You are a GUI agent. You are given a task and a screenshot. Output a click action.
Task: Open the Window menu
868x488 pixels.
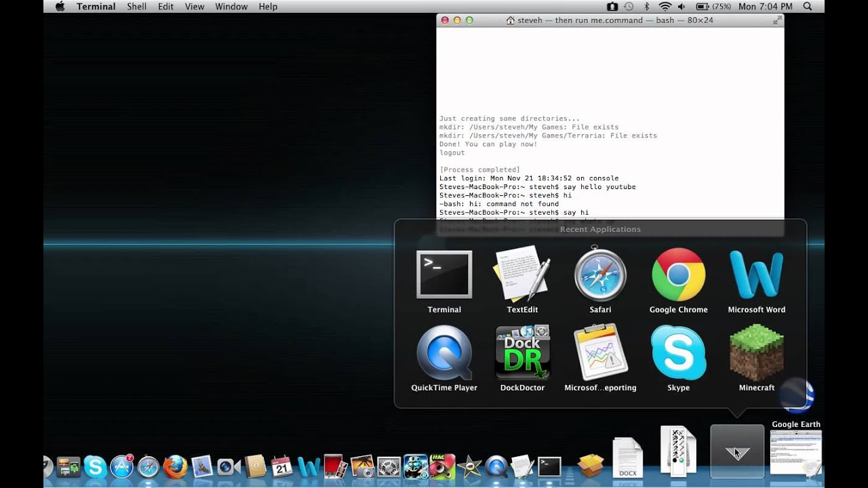pos(231,6)
